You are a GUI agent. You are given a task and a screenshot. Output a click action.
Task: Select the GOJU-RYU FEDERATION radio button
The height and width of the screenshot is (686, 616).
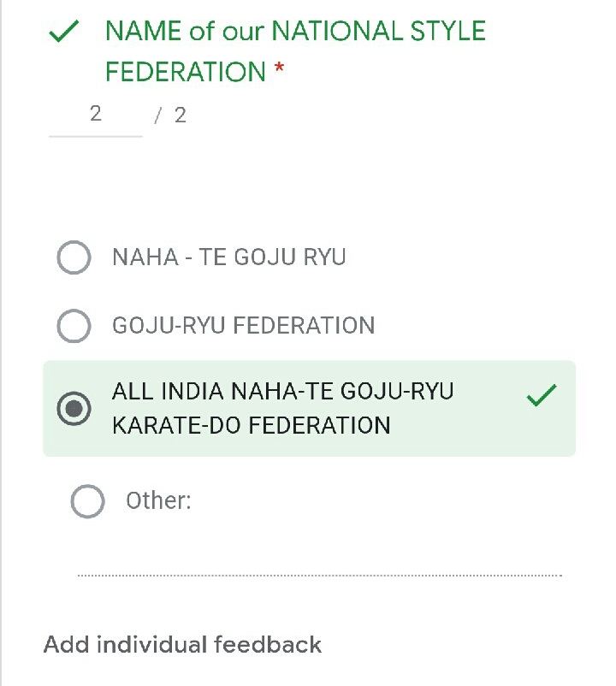pos(74,326)
